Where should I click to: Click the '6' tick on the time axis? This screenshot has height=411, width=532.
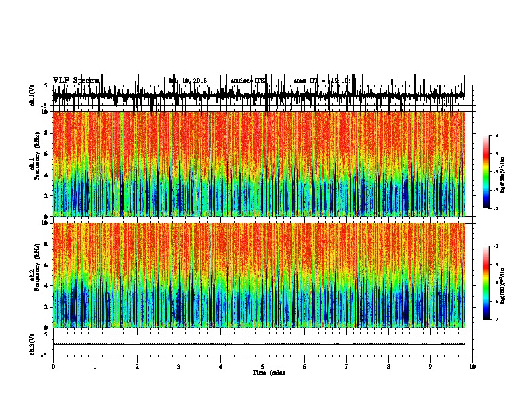305,367
